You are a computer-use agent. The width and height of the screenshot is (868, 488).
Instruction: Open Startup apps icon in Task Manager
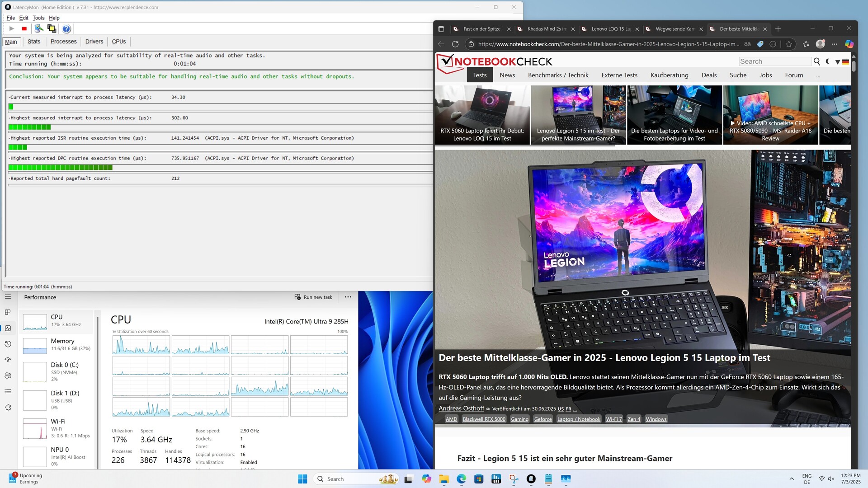tap(8, 360)
